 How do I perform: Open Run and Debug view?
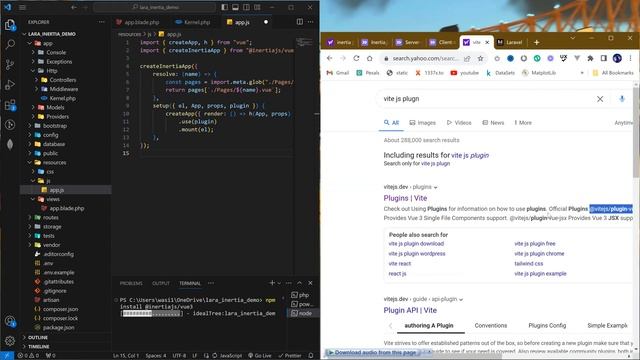point(10,84)
